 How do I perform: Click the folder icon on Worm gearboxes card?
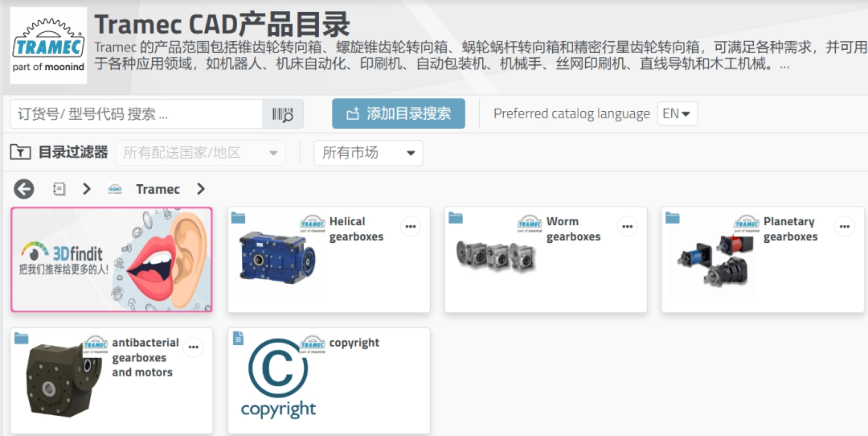click(x=455, y=217)
